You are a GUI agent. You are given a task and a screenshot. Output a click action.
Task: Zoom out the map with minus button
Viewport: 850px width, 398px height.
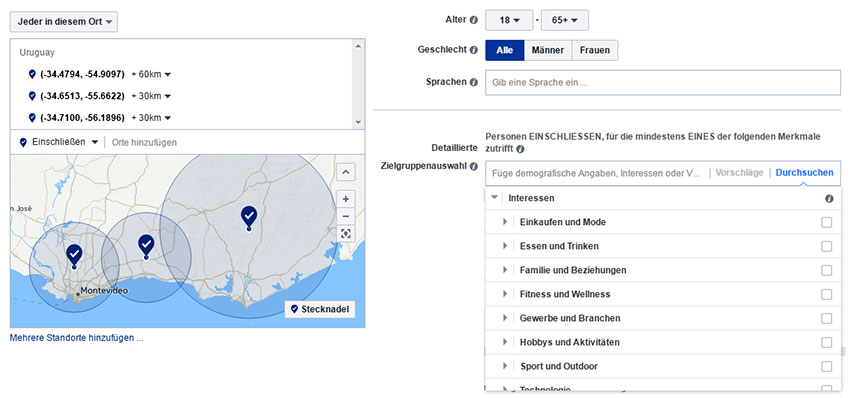(x=346, y=215)
